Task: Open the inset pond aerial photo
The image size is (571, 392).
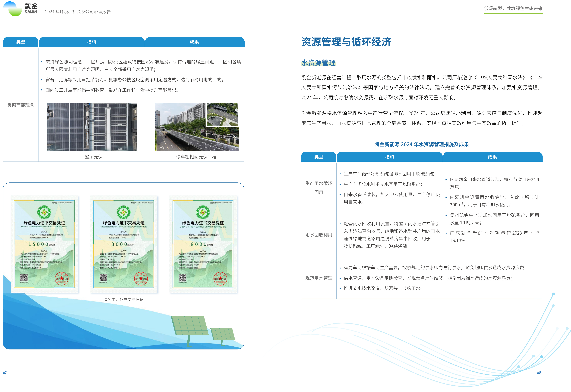Action: click(222, 115)
